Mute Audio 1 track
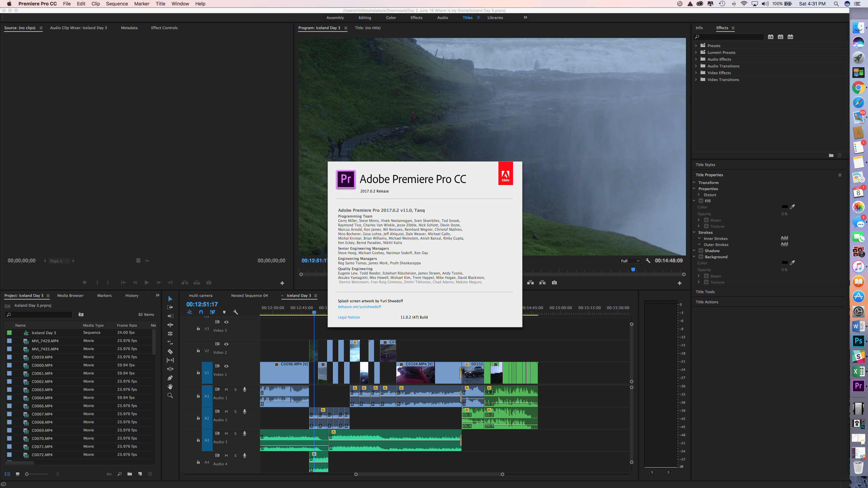The width and height of the screenshot is (868, 488). tap(226, 389)
